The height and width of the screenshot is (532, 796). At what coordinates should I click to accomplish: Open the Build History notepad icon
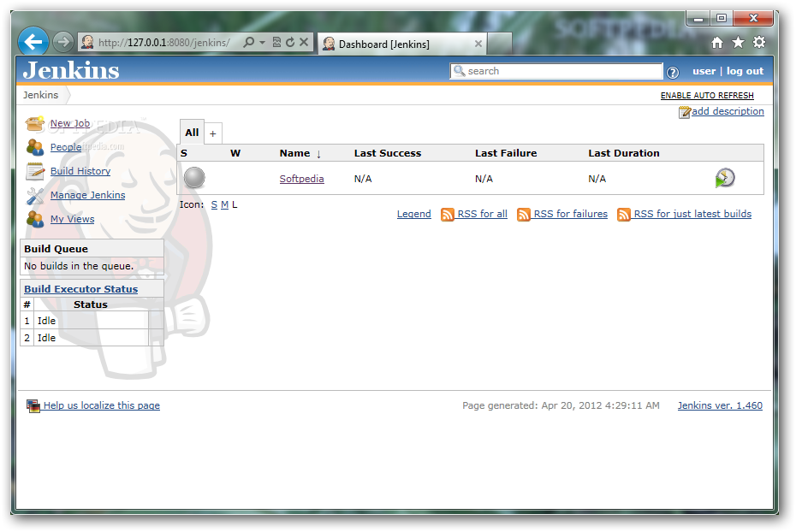[35, 171]
